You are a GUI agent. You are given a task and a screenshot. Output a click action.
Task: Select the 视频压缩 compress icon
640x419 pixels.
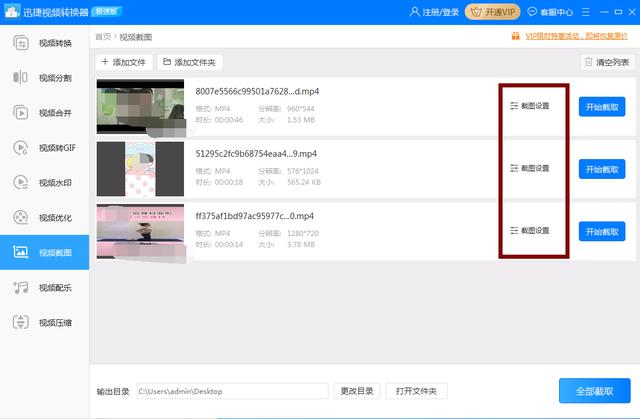point(21,322)
